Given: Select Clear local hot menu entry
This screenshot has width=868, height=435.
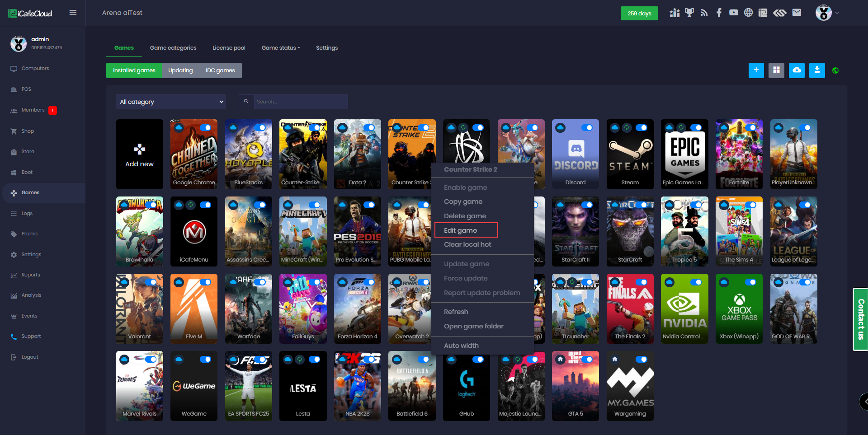Looking at the screenshot, I should [467, 244].
